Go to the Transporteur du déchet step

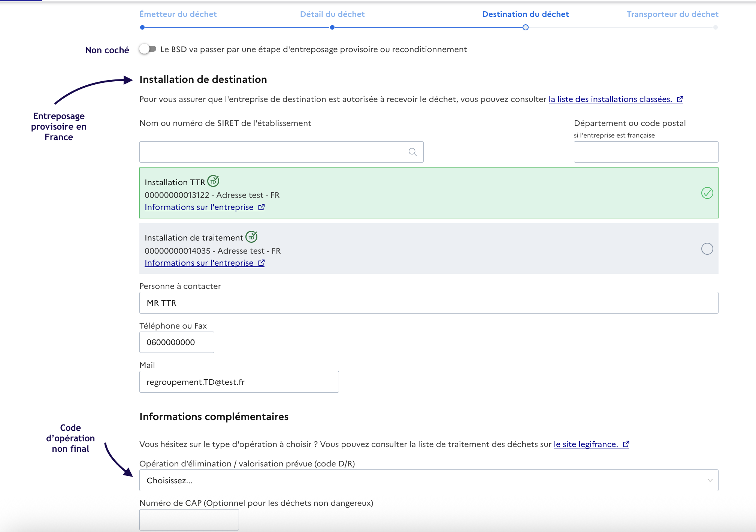[x=672, y=14]
